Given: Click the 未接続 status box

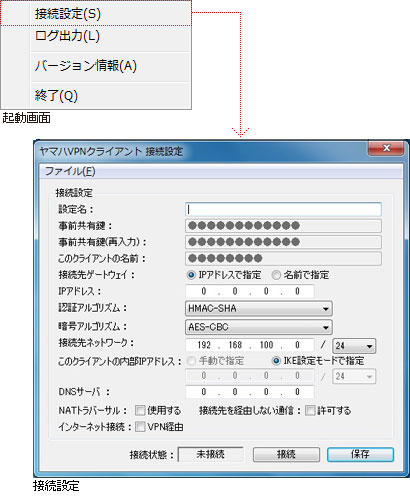Looking at the screenshot, I should 211,454.
